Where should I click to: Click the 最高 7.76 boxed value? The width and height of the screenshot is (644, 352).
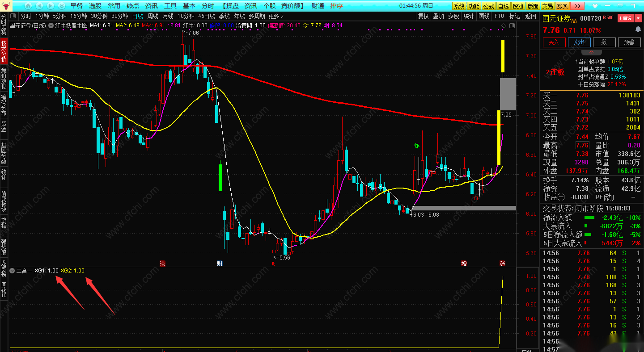[582, 145]
